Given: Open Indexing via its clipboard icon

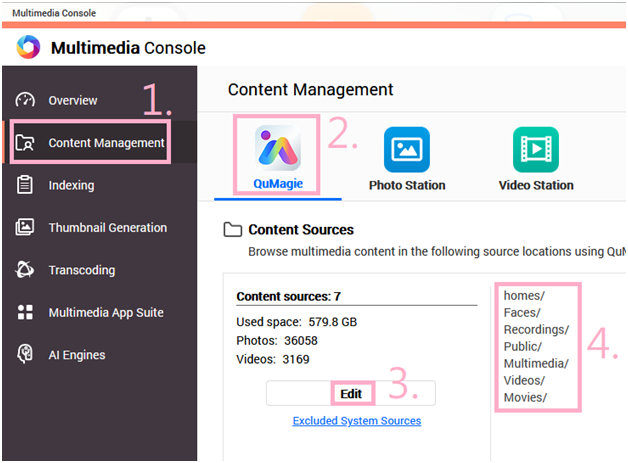Looking at the screenshot, I should click(x=26, y=185).
